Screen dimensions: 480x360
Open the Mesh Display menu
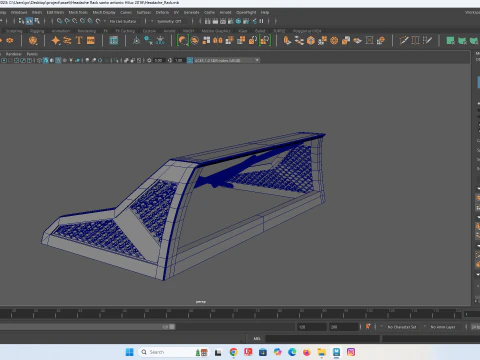(104, 12)
